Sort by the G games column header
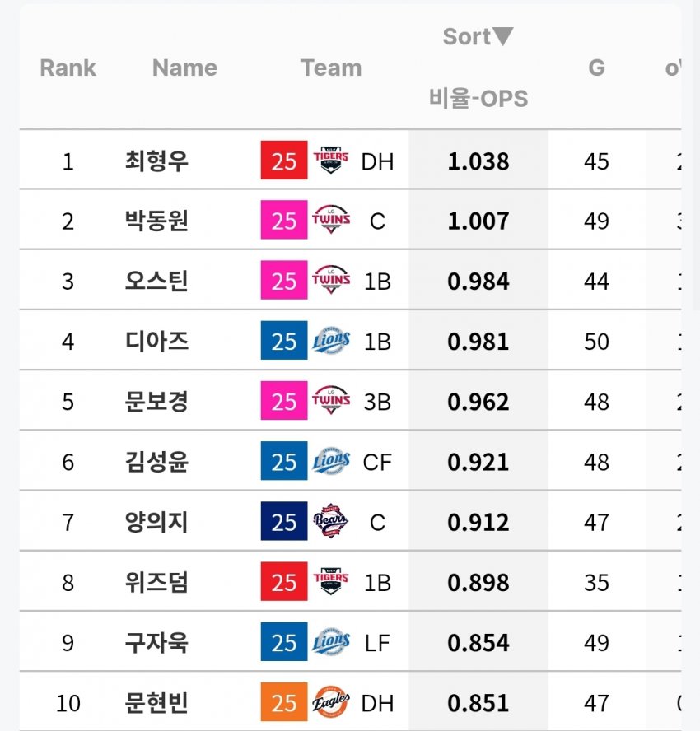Screen dimensions: 700x731 click(596, 68)
